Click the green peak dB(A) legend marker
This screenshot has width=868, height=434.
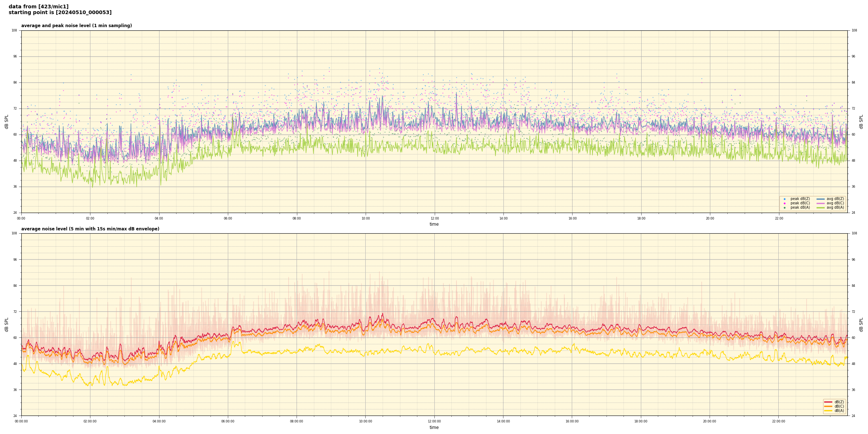(x=784, y=208)
